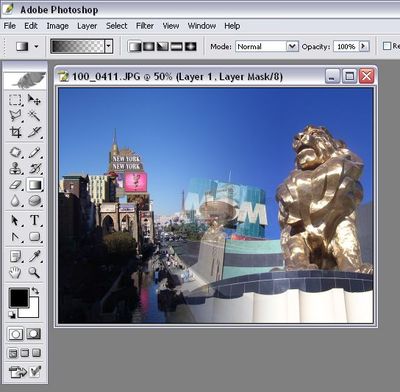Select the Rounded Rectangle shape tool
Screen dimensions: 400x392
coord(34,237)
